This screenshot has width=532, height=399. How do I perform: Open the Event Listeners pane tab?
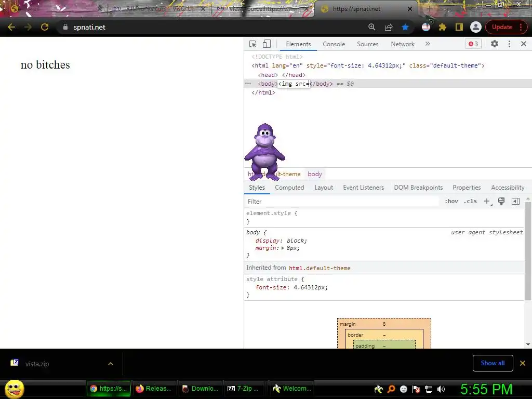coord(363,188)
